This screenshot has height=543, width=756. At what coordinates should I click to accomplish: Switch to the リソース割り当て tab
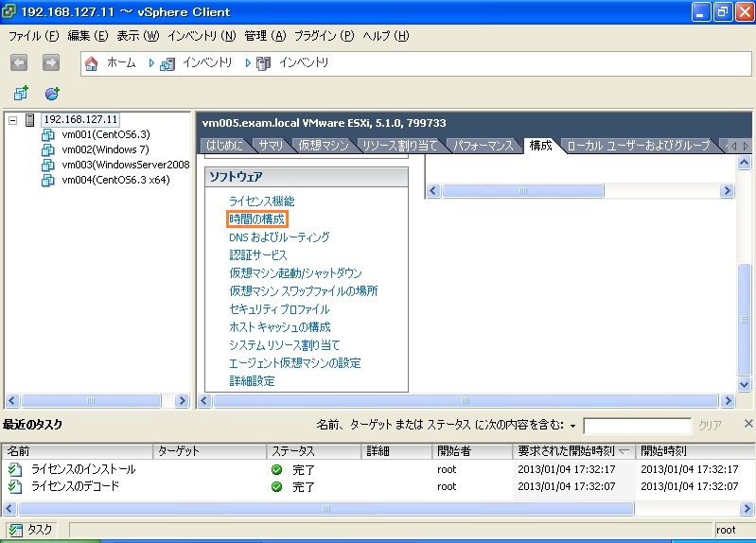pyautogui.click(x=399, y=145)
